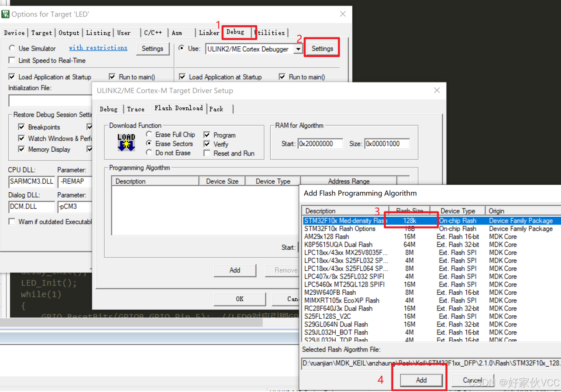Open the C/C++ tab
This screenshot has height=392, width=561.
tap(153, 33)
